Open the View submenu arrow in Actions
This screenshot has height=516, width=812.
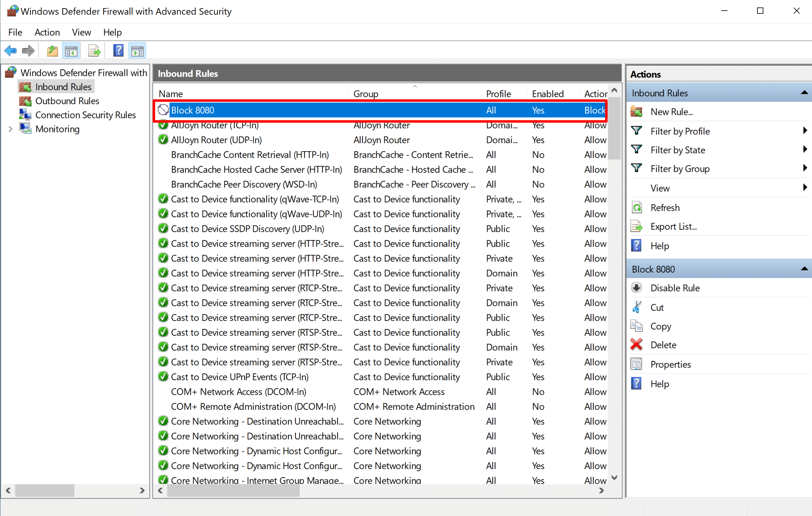pyautogui.click(x=805, y=187)
